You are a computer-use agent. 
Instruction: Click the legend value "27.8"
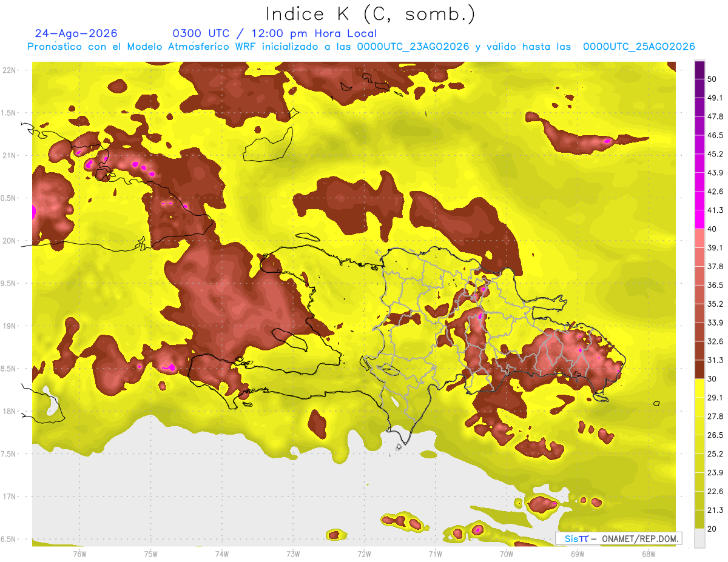click(716, 416)
